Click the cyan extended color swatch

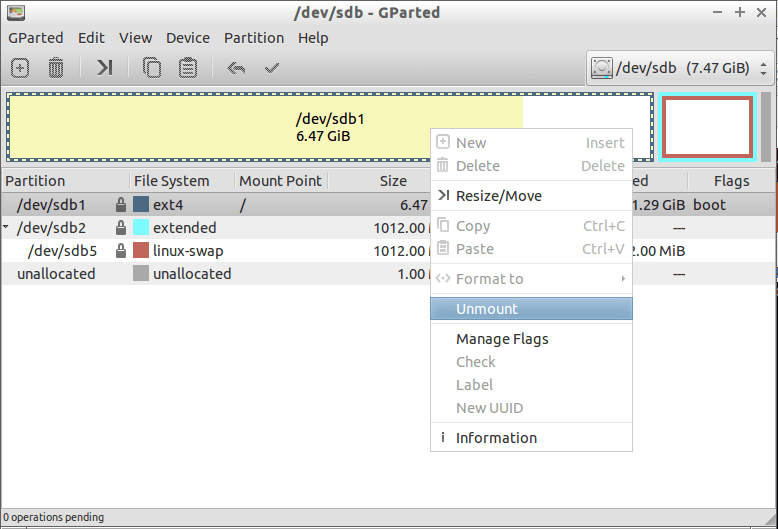[141, 227]
